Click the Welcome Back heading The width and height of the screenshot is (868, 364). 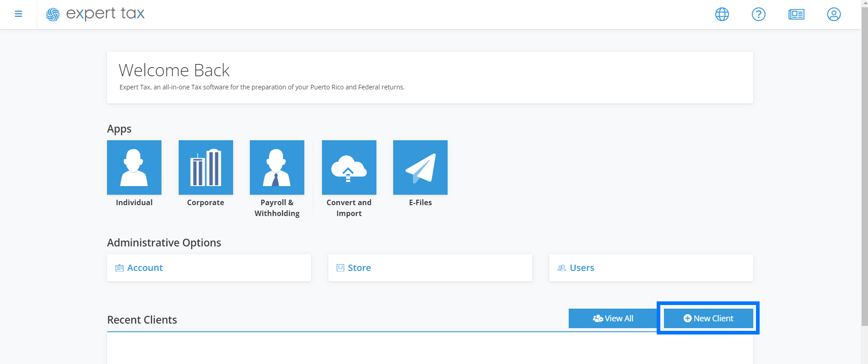174,70
